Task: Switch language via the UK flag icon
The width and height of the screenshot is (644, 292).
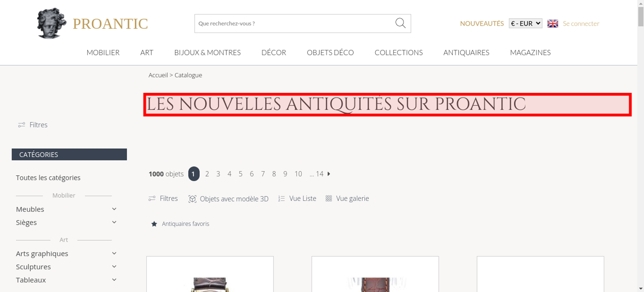Action: tap(553, 23)
